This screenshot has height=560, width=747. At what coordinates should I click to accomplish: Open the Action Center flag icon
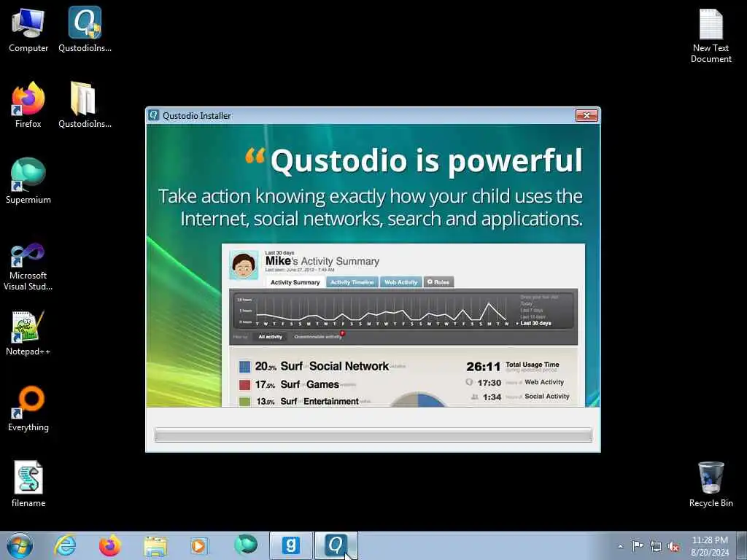[638, 545]
